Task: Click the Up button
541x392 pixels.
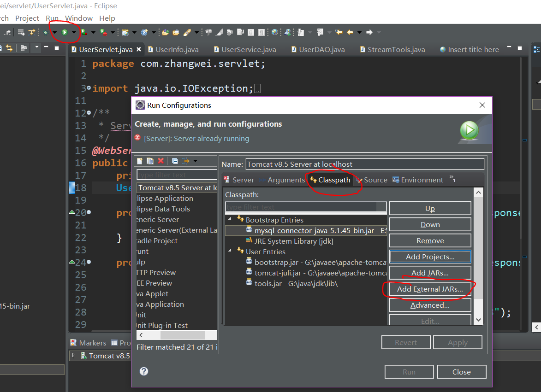Action: coord(430,208)
